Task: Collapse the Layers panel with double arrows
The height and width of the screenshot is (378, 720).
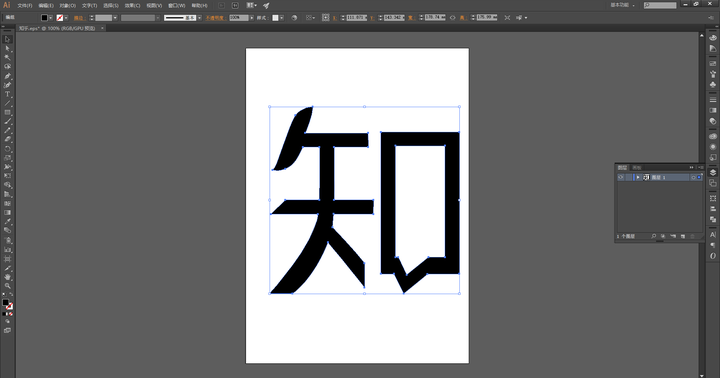Action: 691,167
